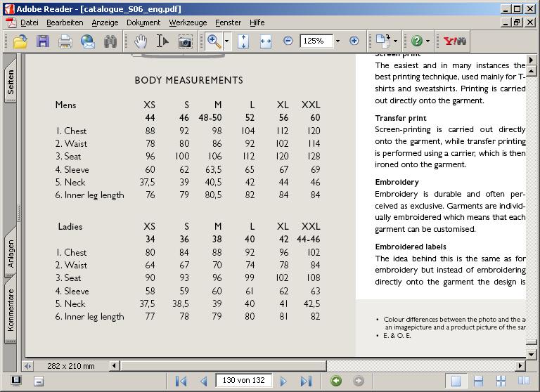Image resolution: width=540 pixels, height=392 pixels.
Task: Click the horizontal scrollbar left arrow
Action: pyautogui.click(x=115, y=365)
